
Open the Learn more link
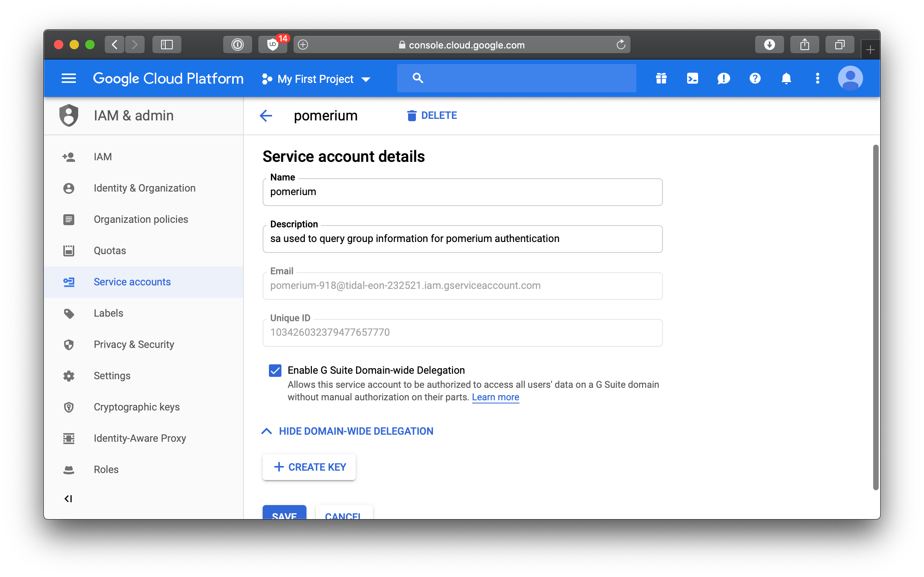point(495,397)
